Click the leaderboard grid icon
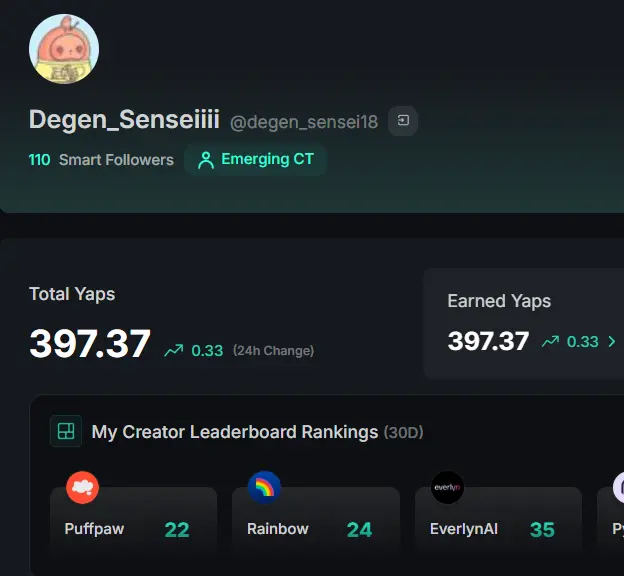This screenshot has width=624, height=576. point(66,431)
